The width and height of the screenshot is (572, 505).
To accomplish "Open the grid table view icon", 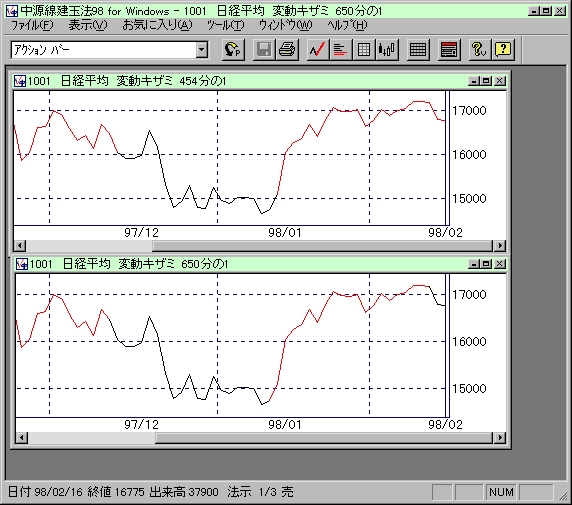I will tap(363, 50).
